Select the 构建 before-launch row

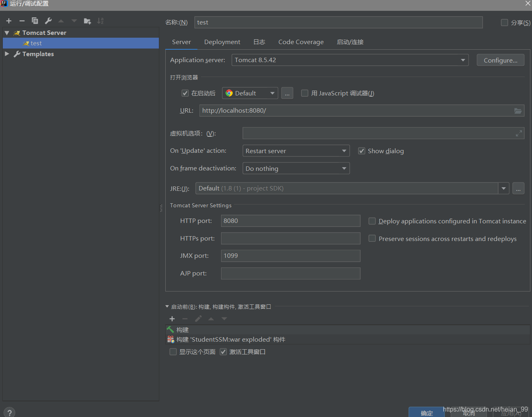point(348,330)
